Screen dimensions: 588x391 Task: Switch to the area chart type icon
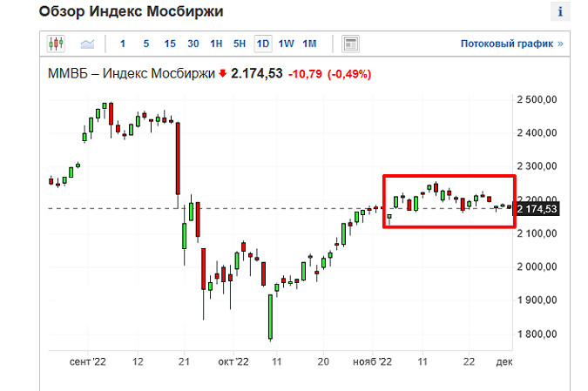pyautogui.click(x=87, y=44)
